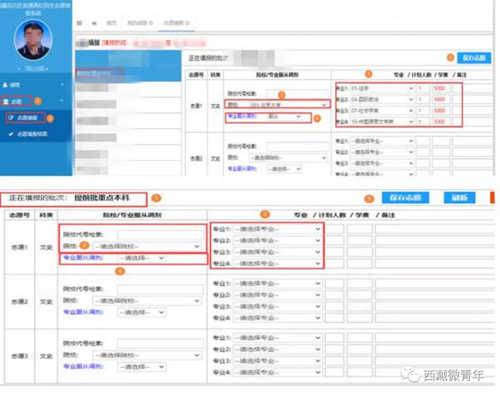Click the 志愿1 row label in the bottom form
The height and width of the screenshot is (397, 500).
pyautogui.click(x=19, y=247)
